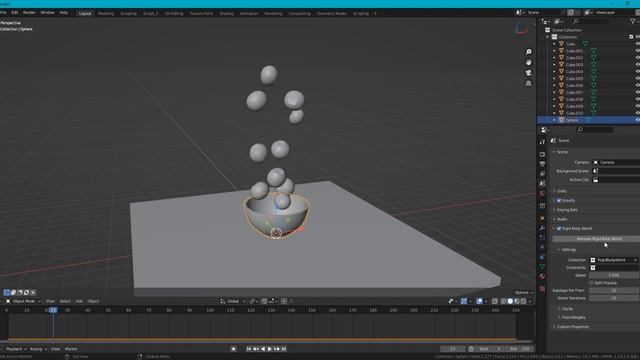The image size is (640, 360).
Task: Open the Material properties tab icon
Action: tap(542, 277)
